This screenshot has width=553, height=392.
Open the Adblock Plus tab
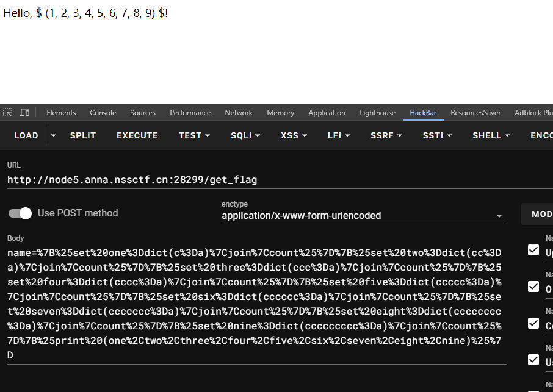coord(533,113)
